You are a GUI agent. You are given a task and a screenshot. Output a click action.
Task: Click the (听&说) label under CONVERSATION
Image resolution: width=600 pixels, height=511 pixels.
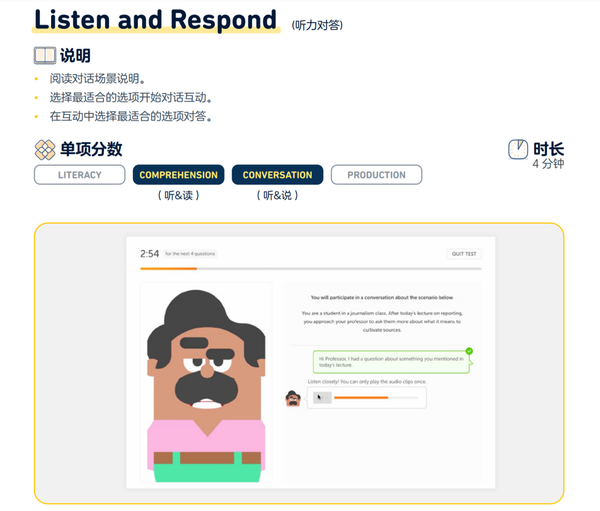click(x=277, y=196)
